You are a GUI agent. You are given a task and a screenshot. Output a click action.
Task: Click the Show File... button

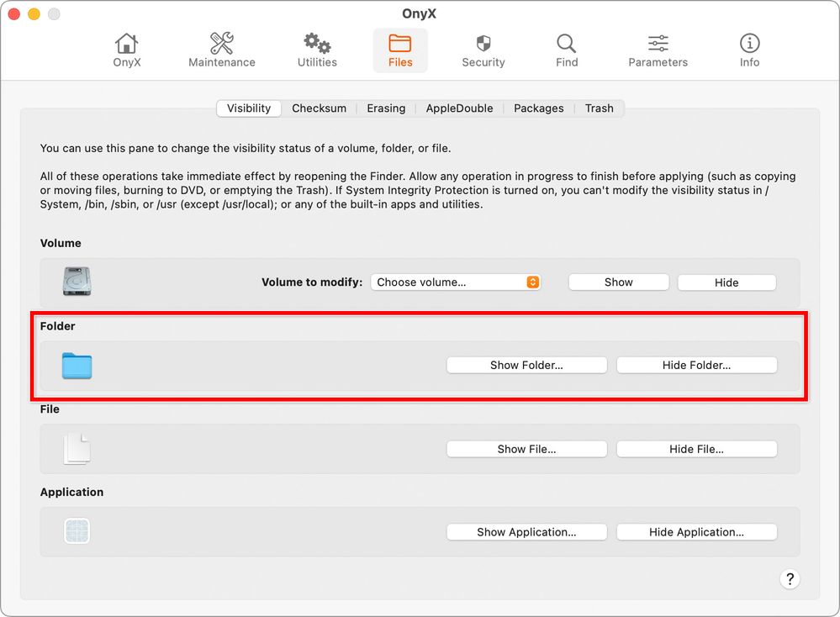coord(526,449)
